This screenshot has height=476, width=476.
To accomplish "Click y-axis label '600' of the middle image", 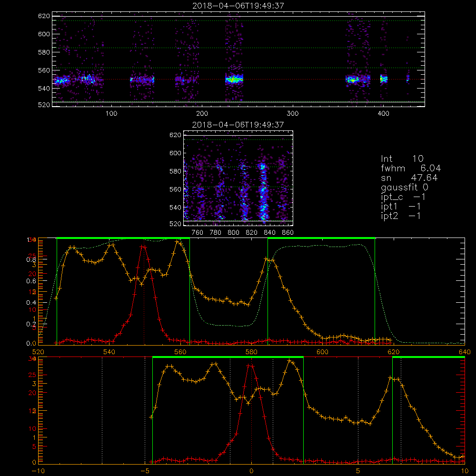I will (175, 153).
